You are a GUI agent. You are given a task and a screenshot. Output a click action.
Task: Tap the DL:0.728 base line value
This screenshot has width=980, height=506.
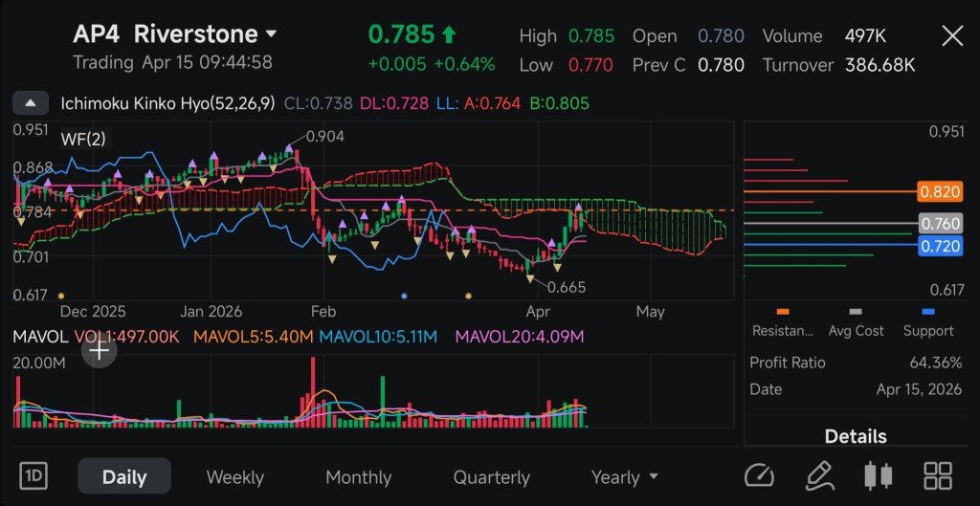pyautogui.click(x=393, y=103)
